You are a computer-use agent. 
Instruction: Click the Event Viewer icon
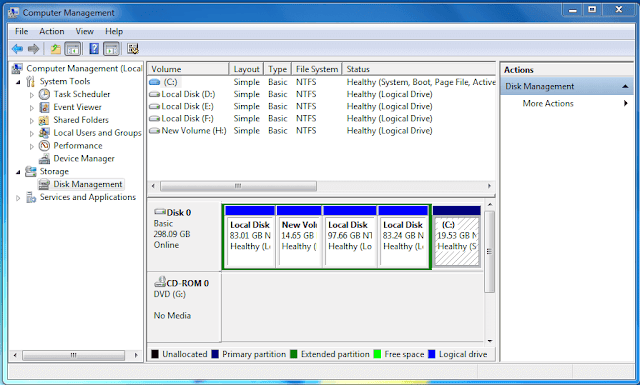(x=44, y=107)
